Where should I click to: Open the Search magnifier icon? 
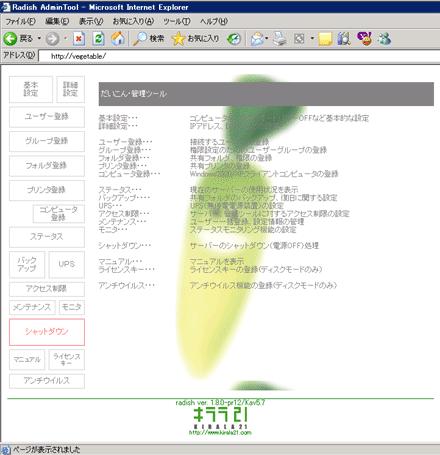140,39
